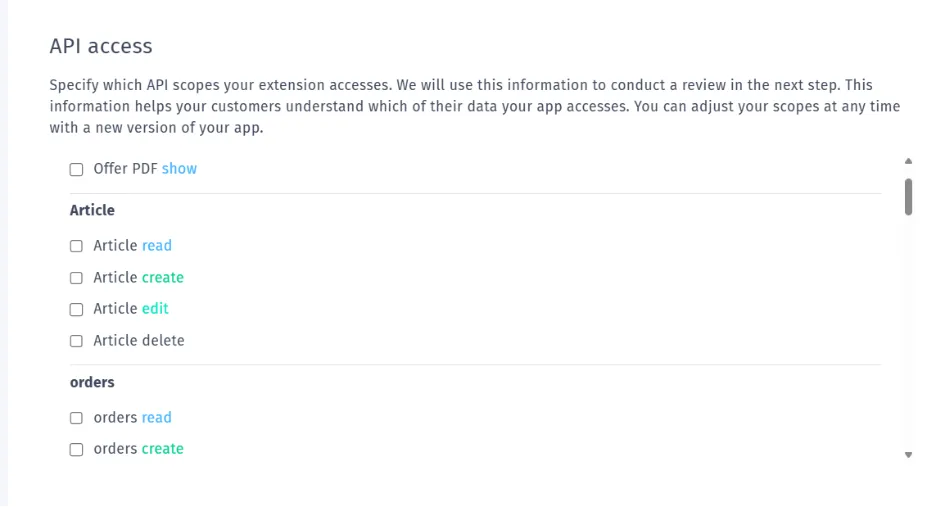Viewport: 936px width, 507px height.
Task: Click the blue 'read' word after Article
Action: coord(156,246)
